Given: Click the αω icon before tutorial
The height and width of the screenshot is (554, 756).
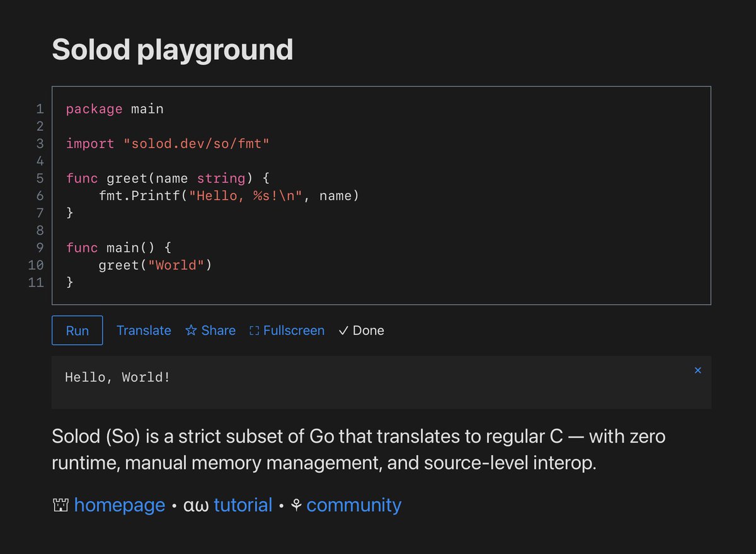Looking at the screenshot, I should coord(196,506).
